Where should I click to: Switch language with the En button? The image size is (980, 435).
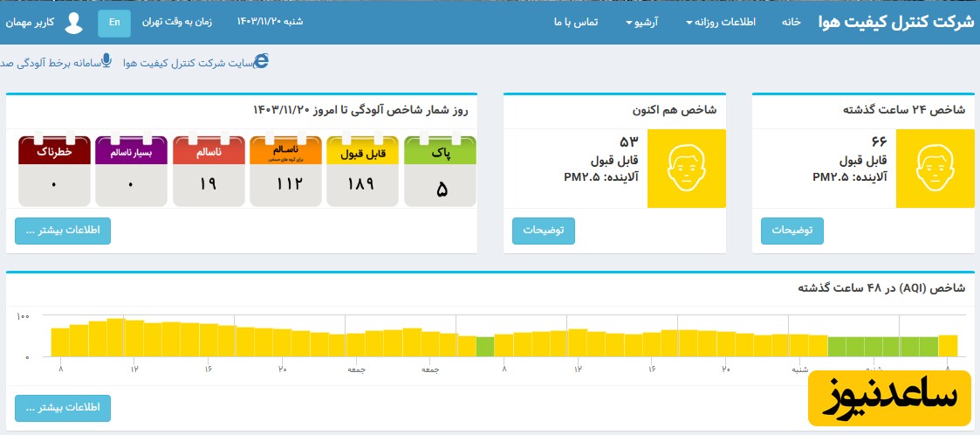[114, 23]
